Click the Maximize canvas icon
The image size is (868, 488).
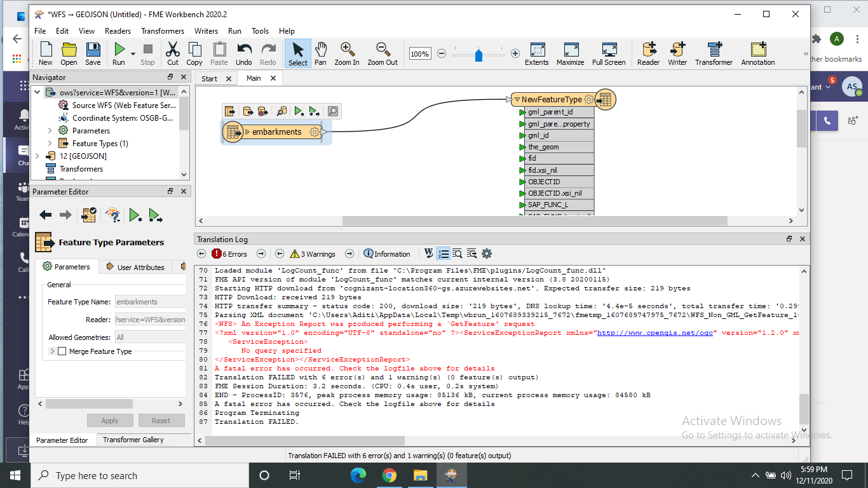571,53
